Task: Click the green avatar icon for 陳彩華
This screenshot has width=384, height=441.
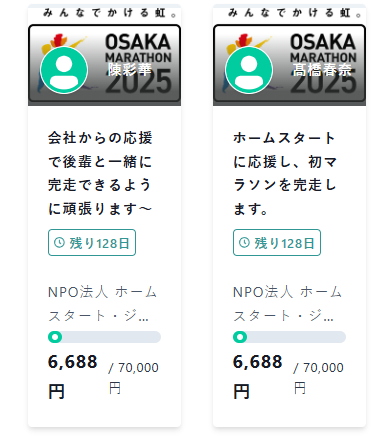Action: (64, 70)
